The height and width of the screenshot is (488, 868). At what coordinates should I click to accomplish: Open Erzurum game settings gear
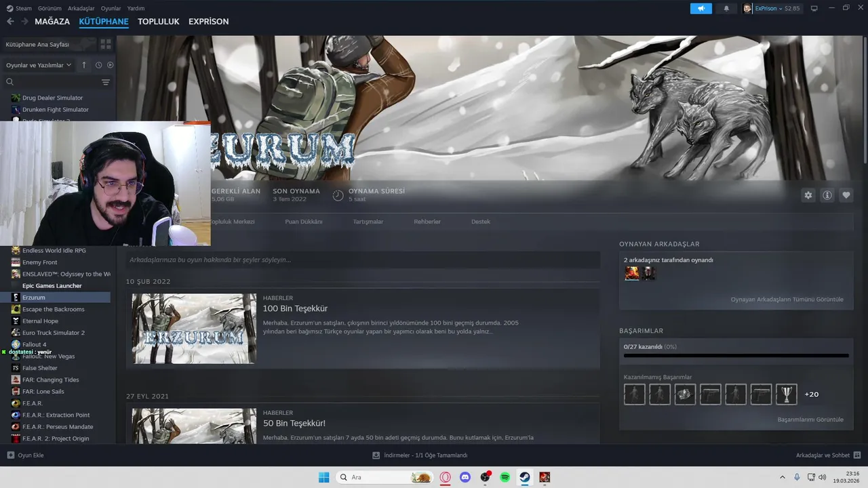pos(808,195)
